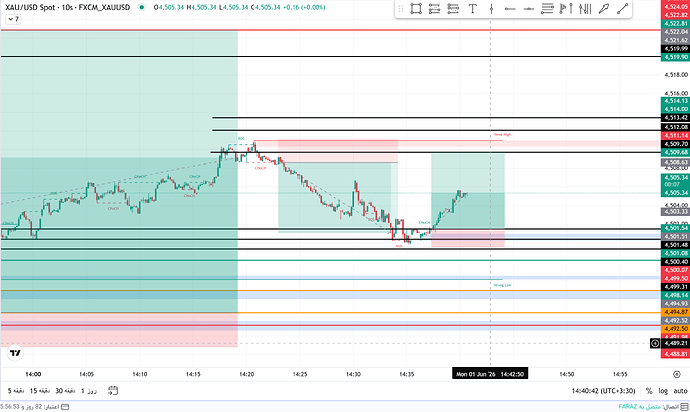690x412 pixels.
Task: Open the Go to date calendar icon
Action: pyautogui.click(x=113, y=390)
